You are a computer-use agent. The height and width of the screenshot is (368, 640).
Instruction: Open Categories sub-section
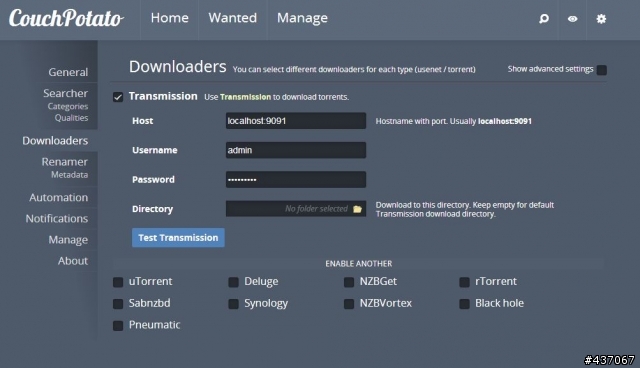[68, 106]
